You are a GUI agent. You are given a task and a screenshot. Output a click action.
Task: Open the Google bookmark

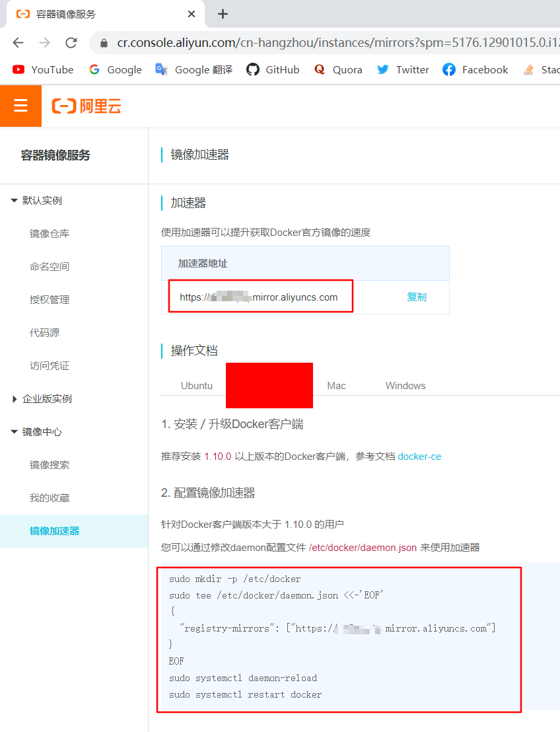coord(116,69)
